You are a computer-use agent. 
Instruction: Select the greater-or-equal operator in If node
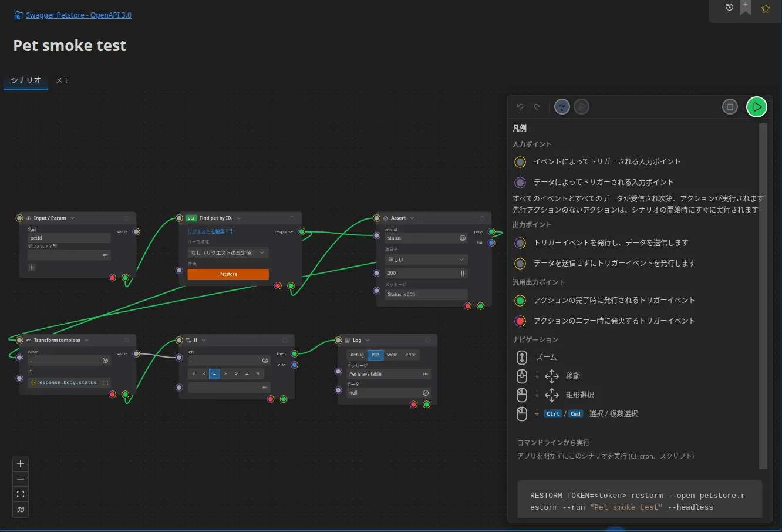(x=225, y=374)
